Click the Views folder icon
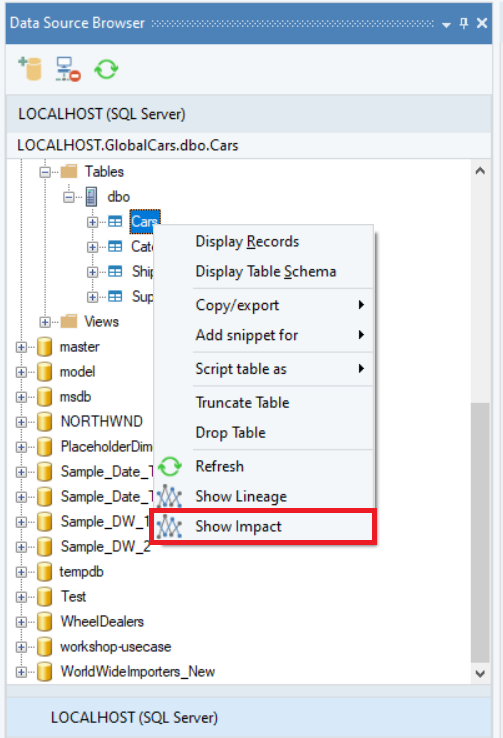 click(x=69, y=321)
